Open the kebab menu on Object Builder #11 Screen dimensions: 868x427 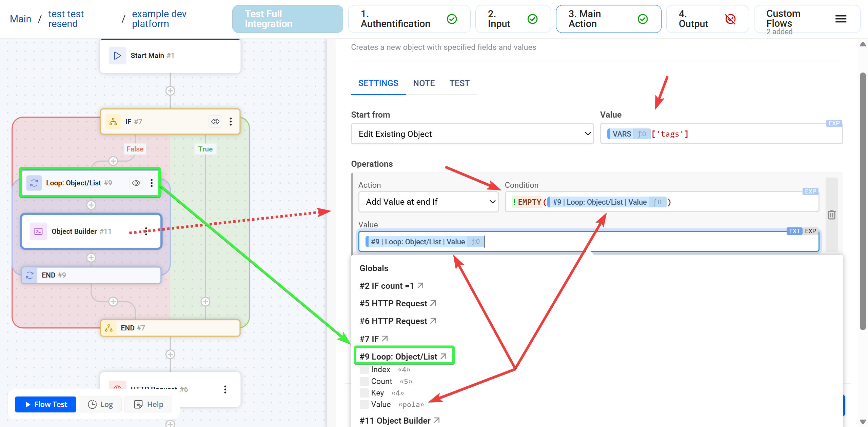[146, 231]
